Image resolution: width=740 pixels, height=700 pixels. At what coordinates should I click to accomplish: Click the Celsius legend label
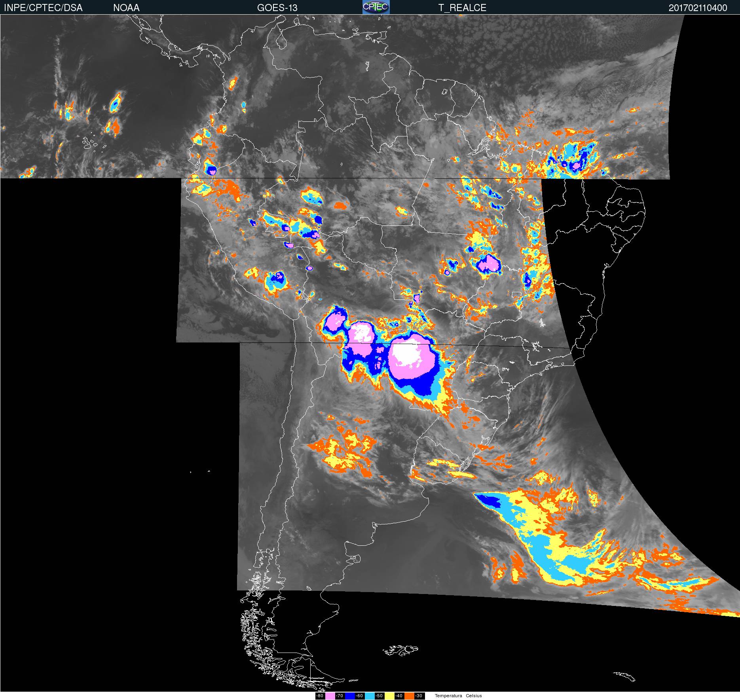[474, 696]
